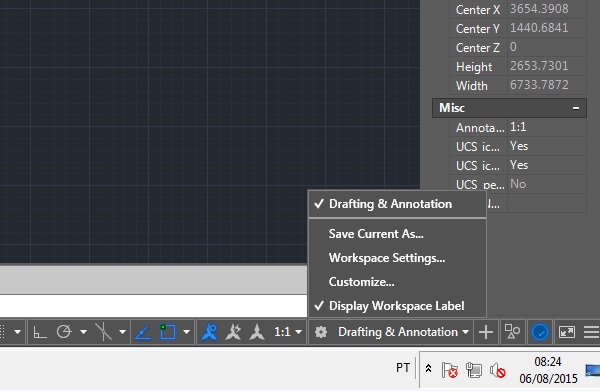
Task: Open Action Center flag icon
Action: (x=450, y=370)
